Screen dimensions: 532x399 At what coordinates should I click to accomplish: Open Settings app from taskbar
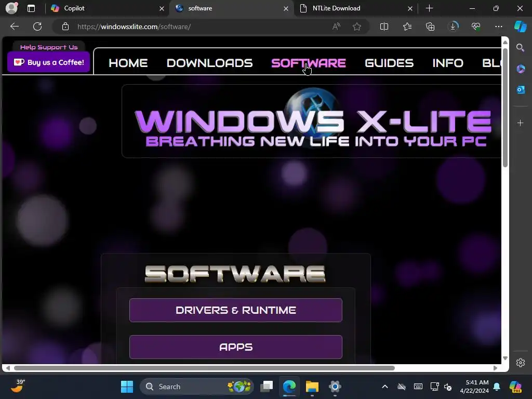pos(335,387)
